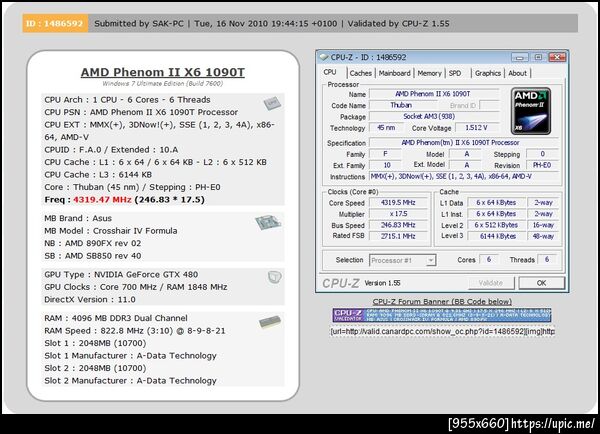Select the Graphics tab
Screen dimensions: 600x434
(x=488, y=73)
